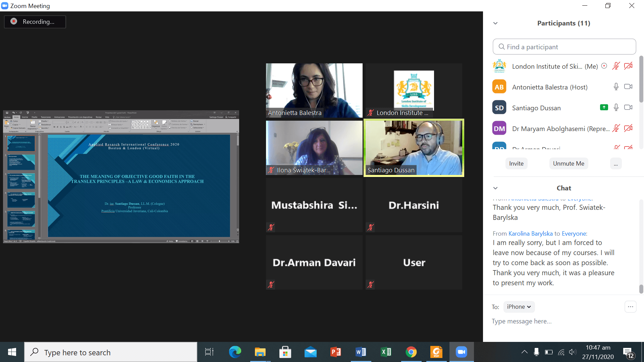The image size is (644, 362).
Task: Open the notification center with 12 alerts
Action: click(x=629, y=353)
